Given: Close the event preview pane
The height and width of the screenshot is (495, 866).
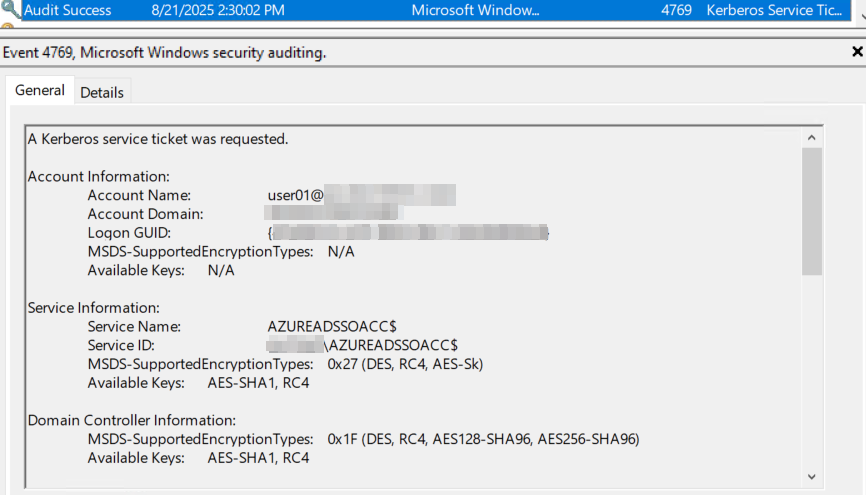Looking at the screenshot, I should pyautogui.click(x=857, y=52).
